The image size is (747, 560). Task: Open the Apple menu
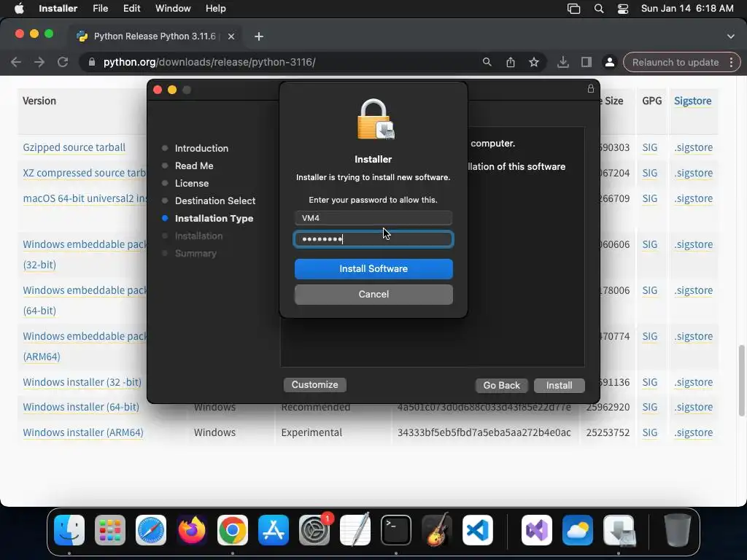click(x=19, y=9)
